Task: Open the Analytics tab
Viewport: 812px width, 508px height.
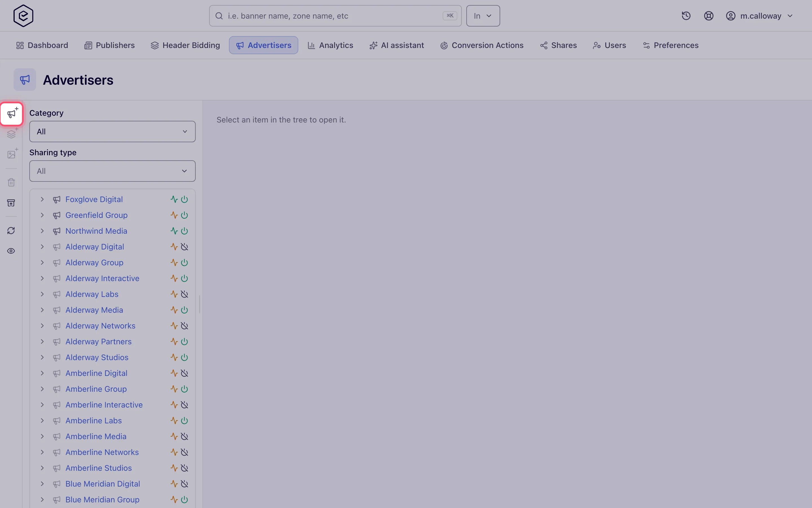Action: (330, 45)
